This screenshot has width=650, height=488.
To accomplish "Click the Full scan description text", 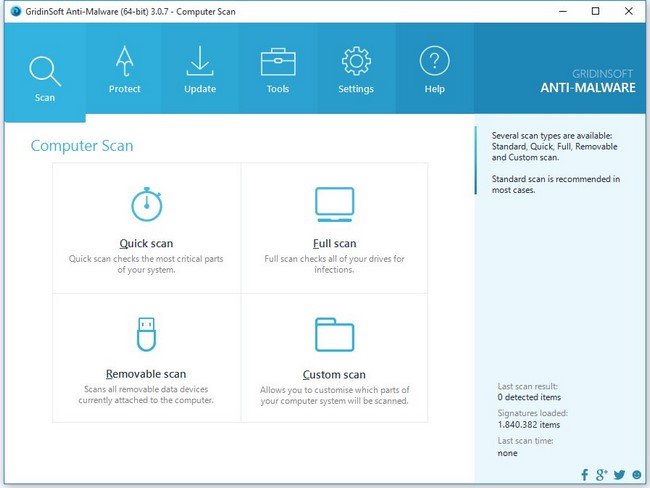I will click(x=334, y=264).
